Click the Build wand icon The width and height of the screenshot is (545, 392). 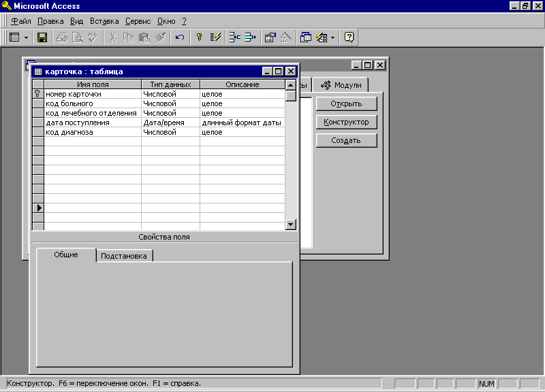click(x=285, y=37)
